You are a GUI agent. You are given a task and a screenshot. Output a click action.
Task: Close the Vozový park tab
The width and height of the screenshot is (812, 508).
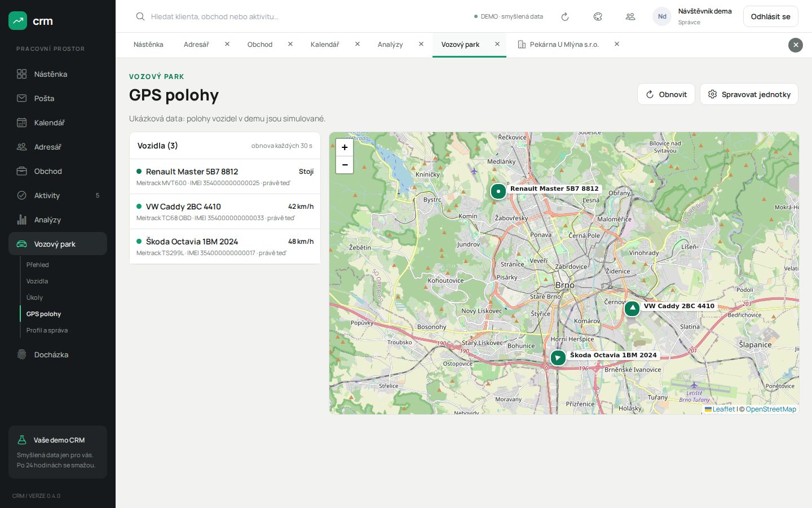497,44
